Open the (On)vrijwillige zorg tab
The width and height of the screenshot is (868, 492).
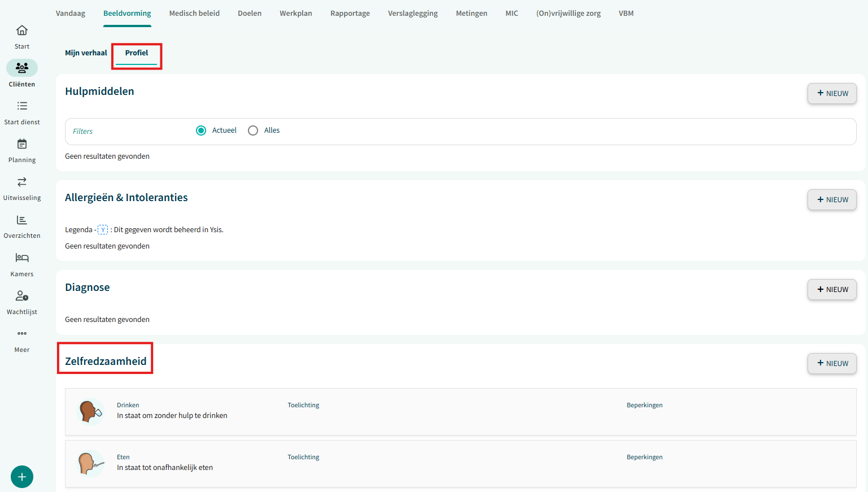pos(568,13)
